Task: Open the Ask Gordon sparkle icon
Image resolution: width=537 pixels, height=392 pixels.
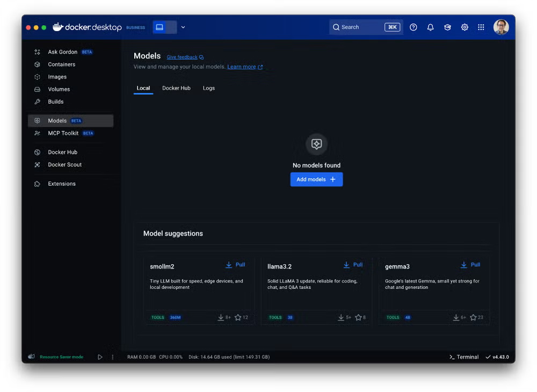Action: pyautogui.click(x=38, y=52)
